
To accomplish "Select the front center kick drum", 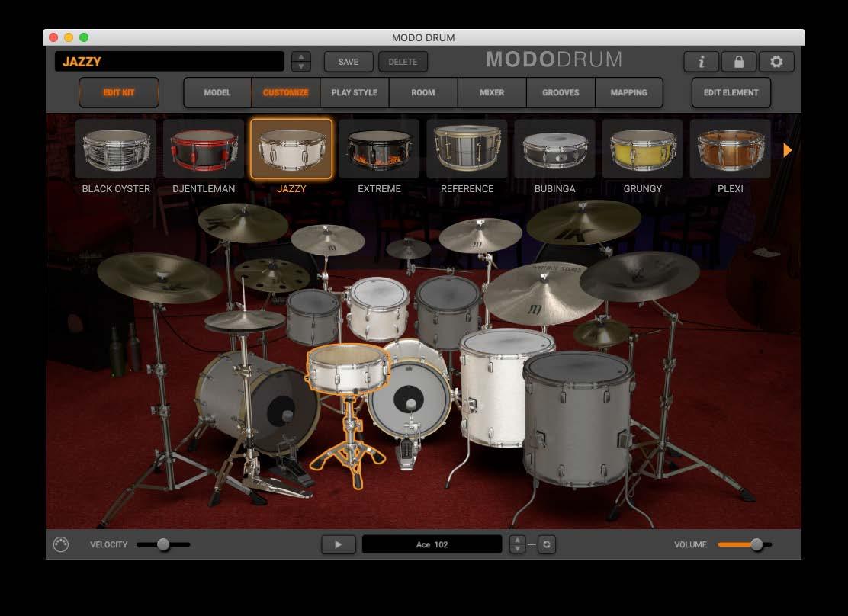I will point(410,397).
